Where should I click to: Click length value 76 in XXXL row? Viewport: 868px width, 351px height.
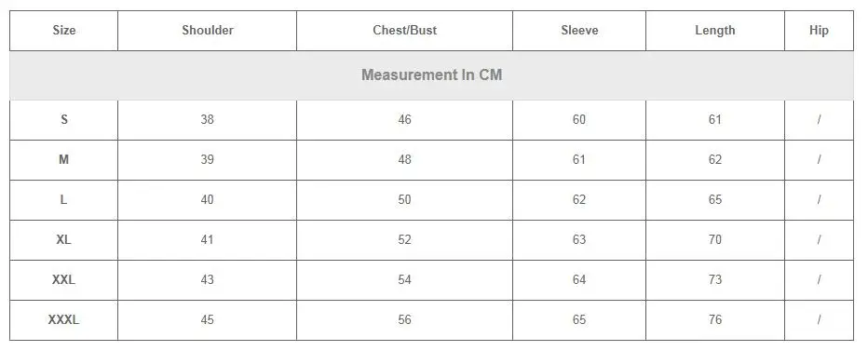coord(715,320)
